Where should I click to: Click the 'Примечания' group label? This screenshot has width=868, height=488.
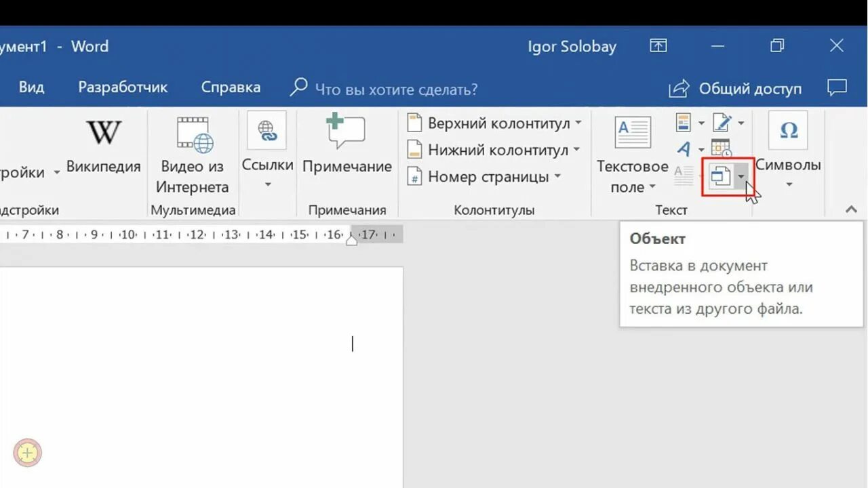tap(347, 210)
